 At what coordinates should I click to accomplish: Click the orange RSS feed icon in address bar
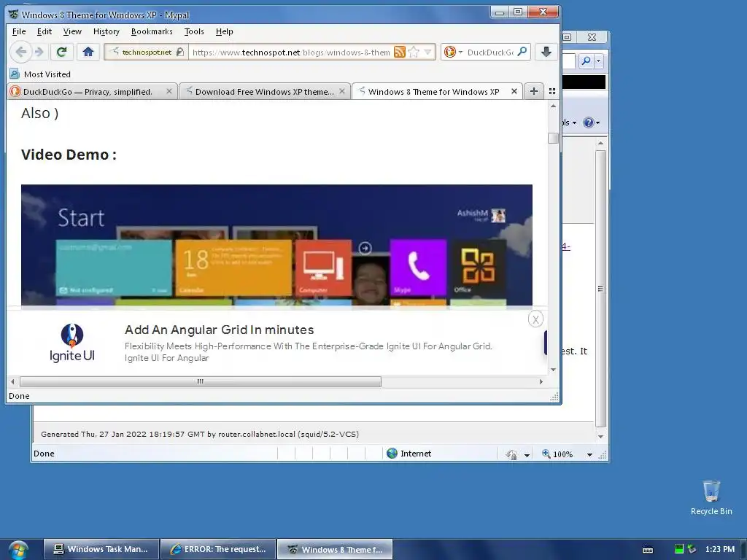tap(400, 52)
